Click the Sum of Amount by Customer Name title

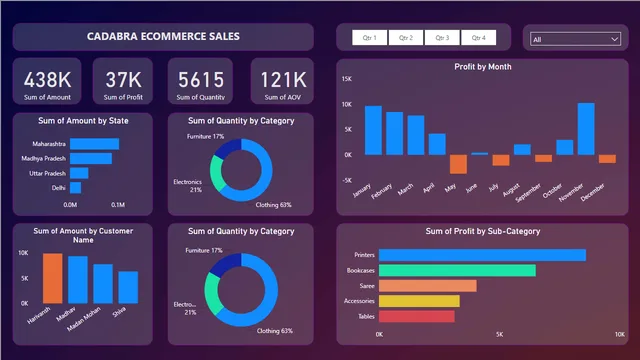tap(83, 236)
